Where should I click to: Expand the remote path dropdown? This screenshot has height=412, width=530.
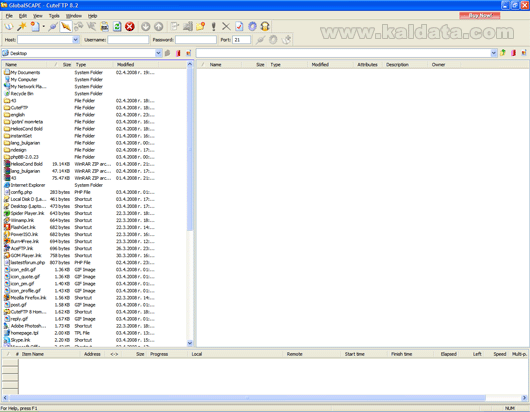click(493, 53)
